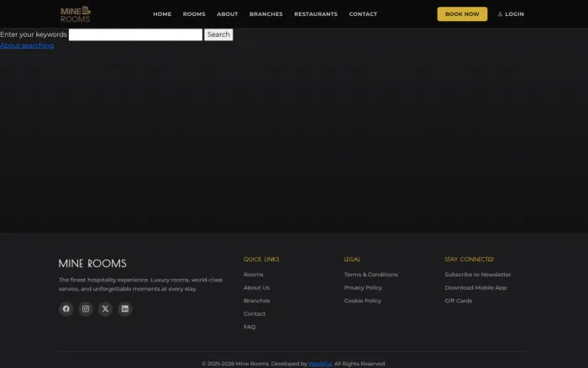Open the Rooms navigation item
This screenshot has width=588, height=368.
coord(194,14)
